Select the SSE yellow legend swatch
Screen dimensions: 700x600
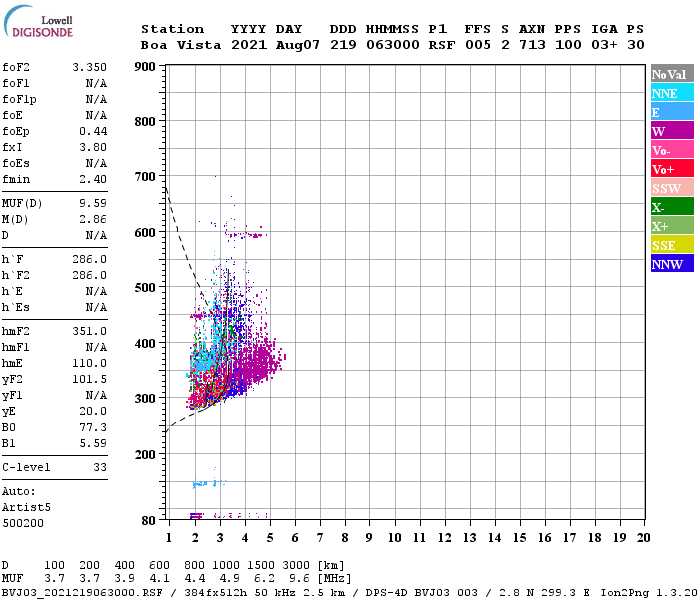pyautogui.click(x=672, y=245)
